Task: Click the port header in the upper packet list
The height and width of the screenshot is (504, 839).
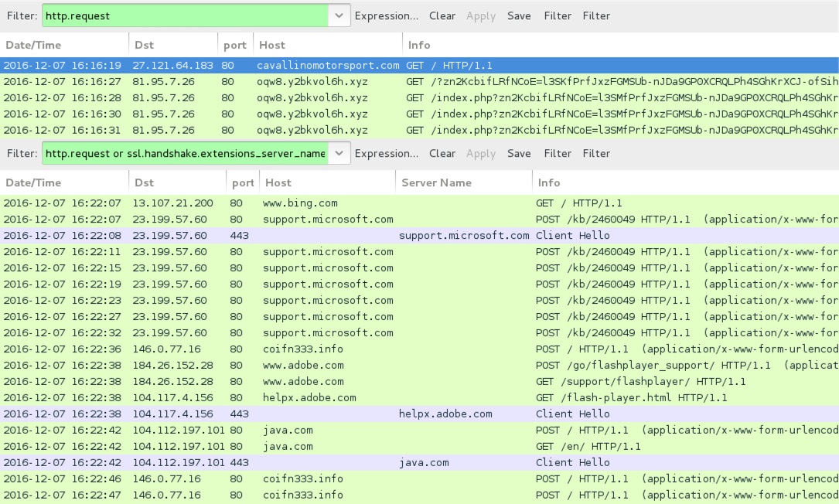Action: tap(235, 45)
